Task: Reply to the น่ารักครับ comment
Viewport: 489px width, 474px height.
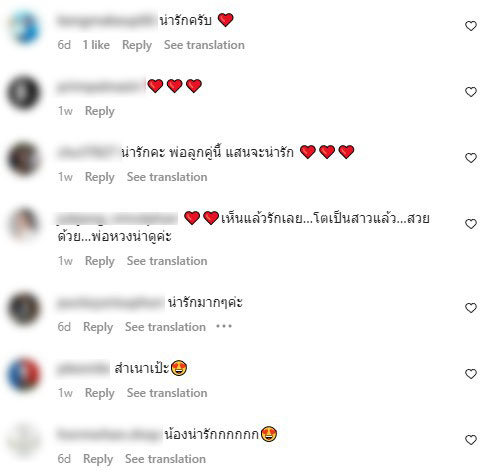Action: (x=137, y=45)
